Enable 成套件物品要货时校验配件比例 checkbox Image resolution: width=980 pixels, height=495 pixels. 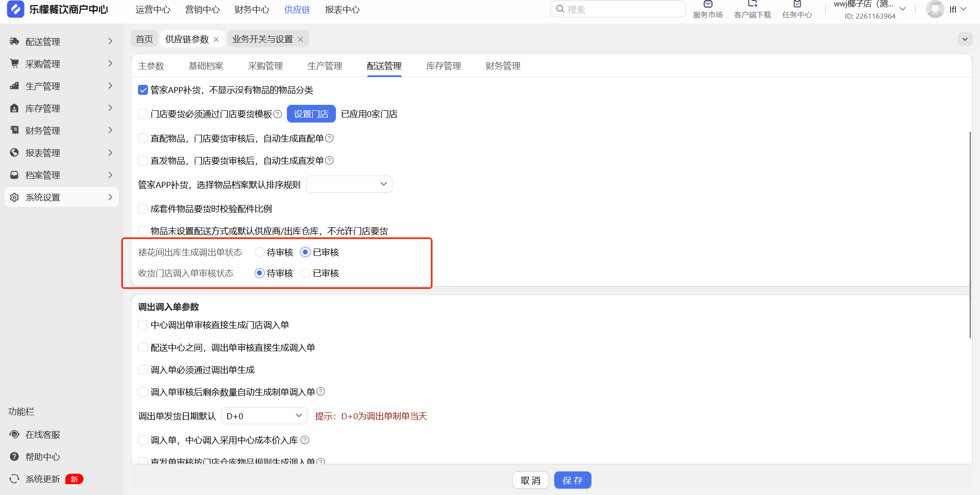[143, 209]
